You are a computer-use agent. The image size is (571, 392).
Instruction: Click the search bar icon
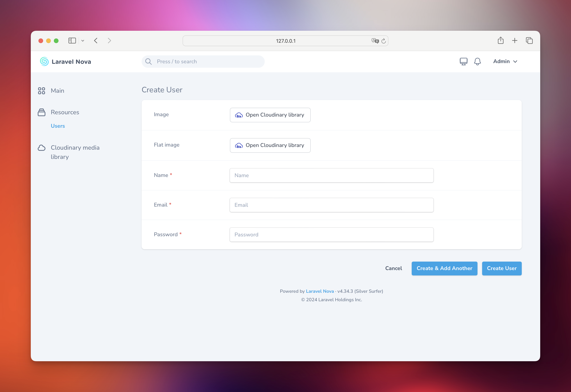click(149, 61)
